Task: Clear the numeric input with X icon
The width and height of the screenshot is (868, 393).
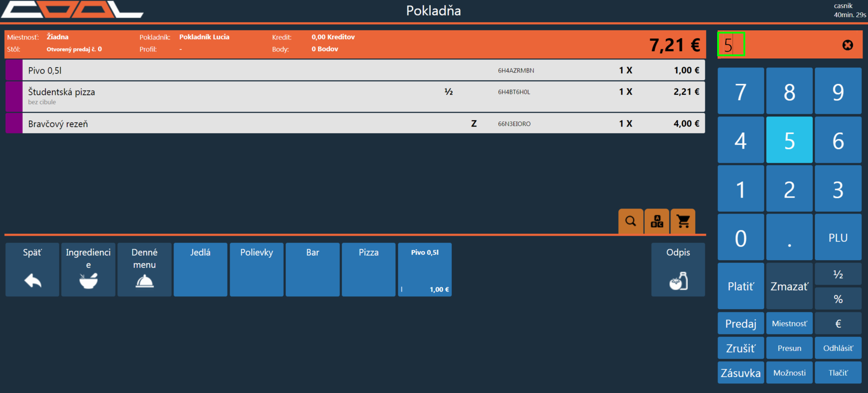Action: 847,45
